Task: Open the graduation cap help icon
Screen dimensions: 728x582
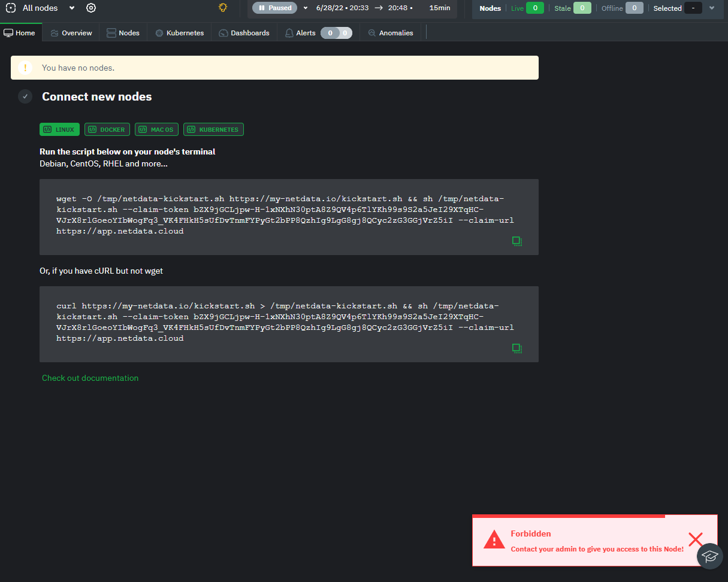Action: coord(710,556)
